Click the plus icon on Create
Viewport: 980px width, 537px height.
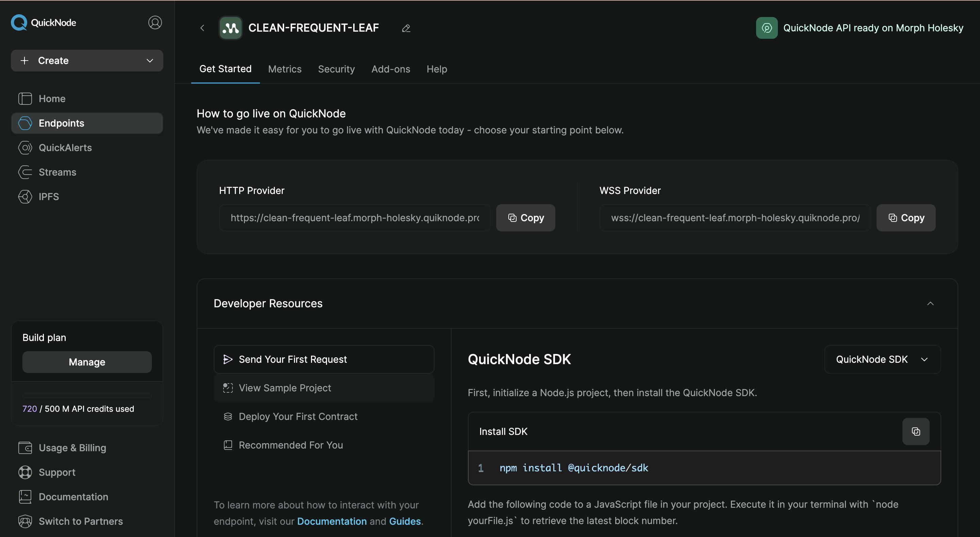click(24, 61)
